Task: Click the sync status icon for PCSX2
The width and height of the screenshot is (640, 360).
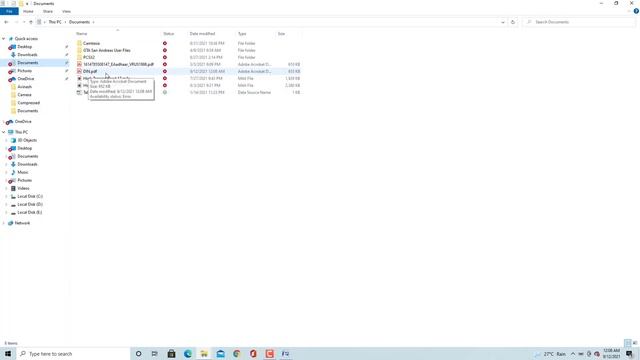Action: tap(165, 57)
